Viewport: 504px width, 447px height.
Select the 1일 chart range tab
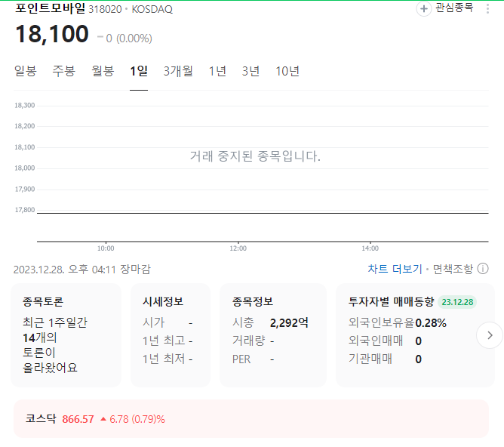coord(139,71)
